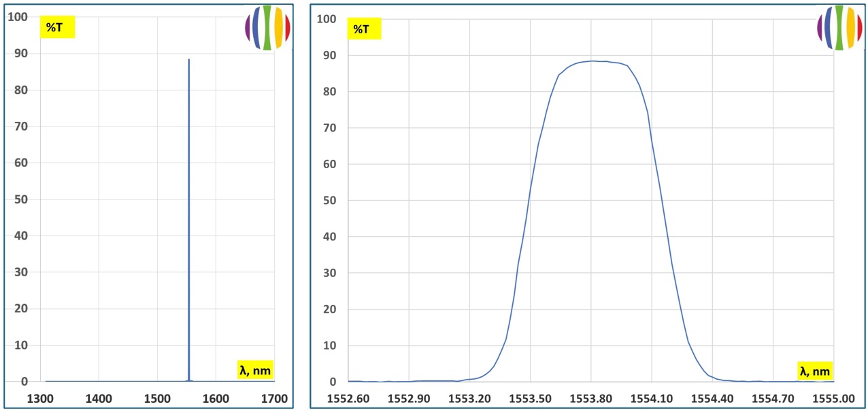Select the 1600 x-axis tick label

tap(216, 398)
